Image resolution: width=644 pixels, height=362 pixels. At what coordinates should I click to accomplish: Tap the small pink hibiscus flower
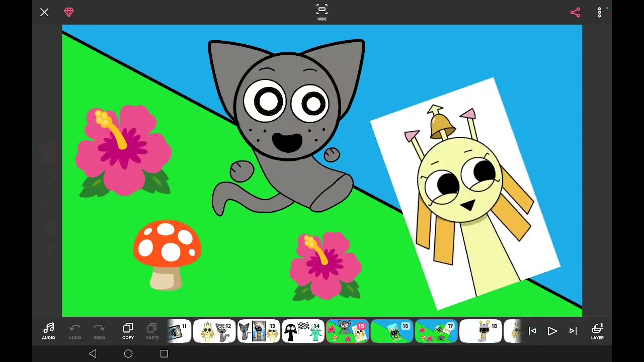click(x=326, y=266)
